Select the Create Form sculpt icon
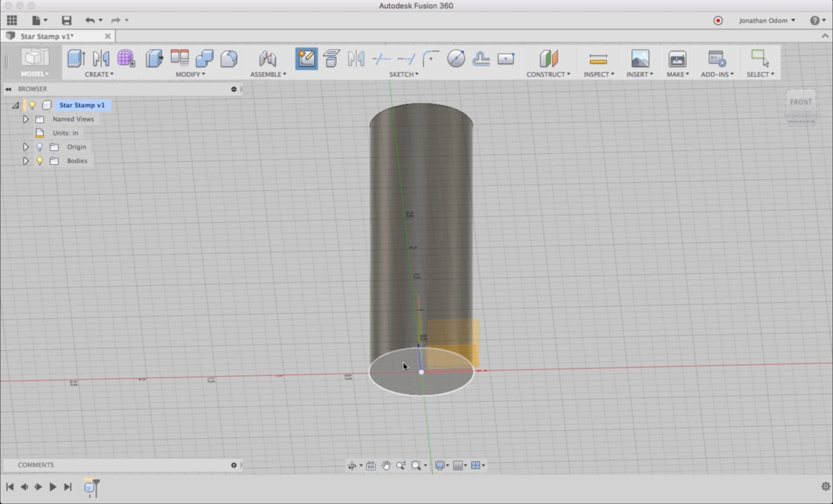Screen dimensions: 833x504 pyautogui.click(x=126, y=58)
